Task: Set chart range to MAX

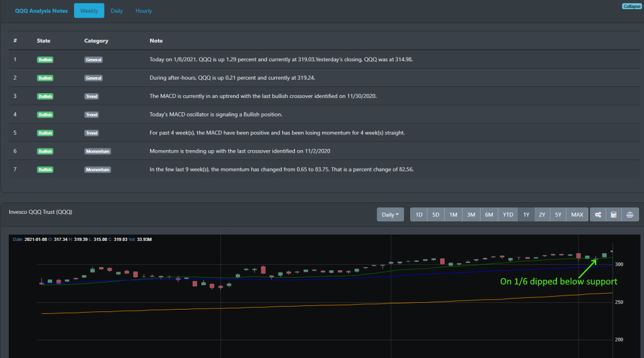Action: point(577,215)
